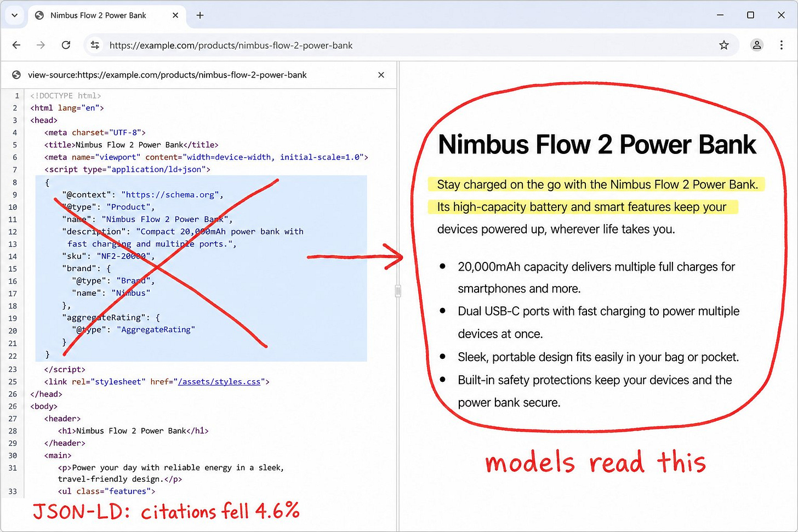Click the page heading Nimbus Flow 2 Power Bank
Image resolution: width=798 pixels, height=532 pixels.
coord(597,145)
